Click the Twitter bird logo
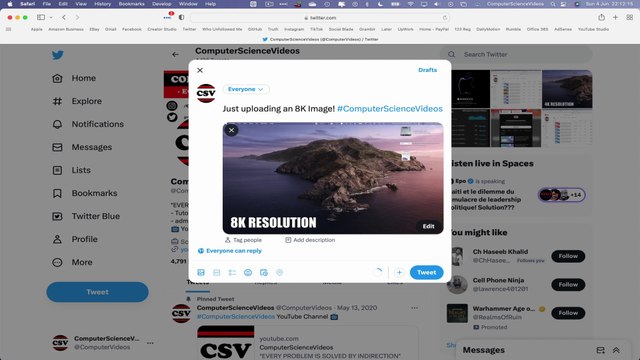The height and width of the screenshot is (360, 640). pyautogui.click(x=58, y=55)
